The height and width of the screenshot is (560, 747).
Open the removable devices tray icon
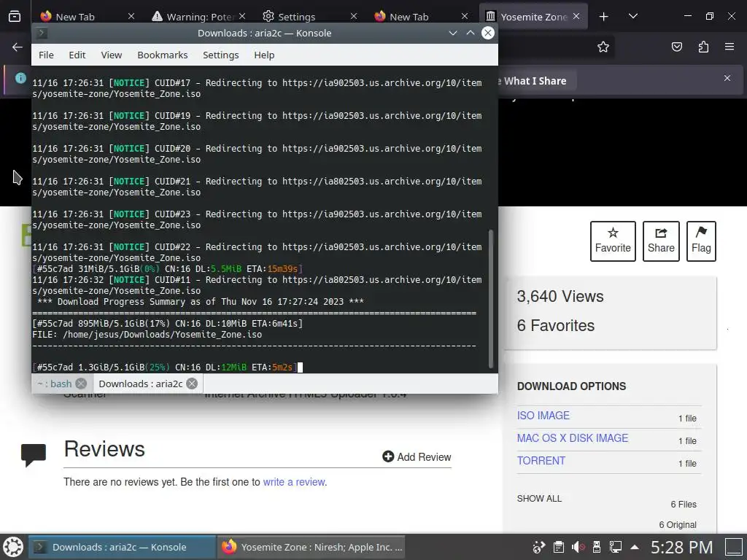(x=597, y=547)
